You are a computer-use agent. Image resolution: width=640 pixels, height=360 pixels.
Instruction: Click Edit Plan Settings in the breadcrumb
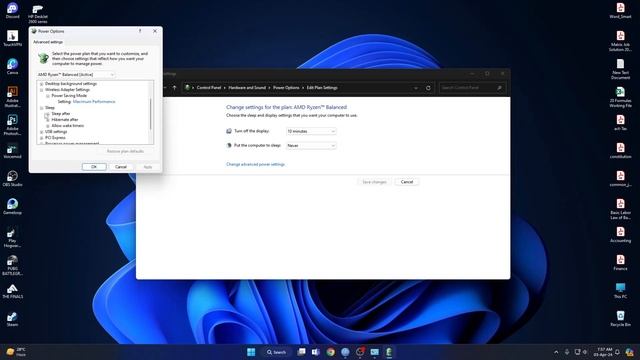[322, 88]
